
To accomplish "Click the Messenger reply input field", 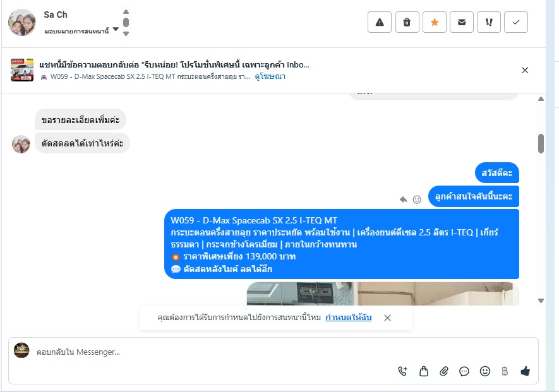I will click(214, 352).
